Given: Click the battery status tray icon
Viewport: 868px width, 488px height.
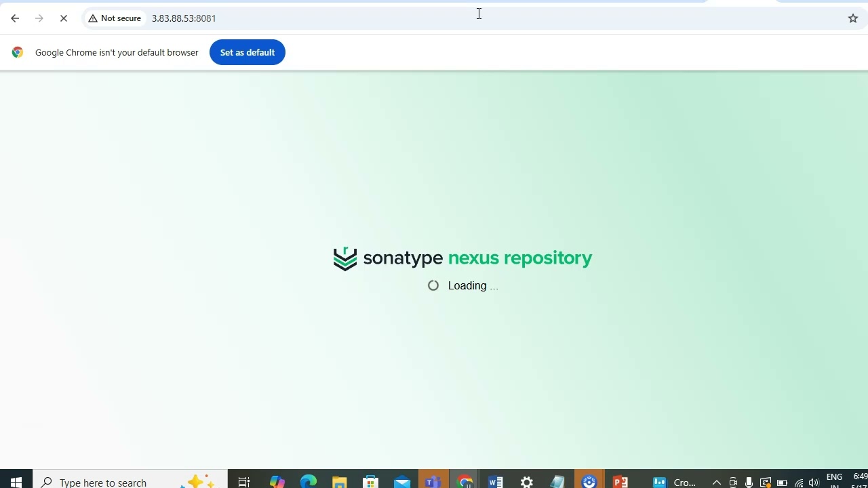Looking at the screenshot, I should coord(782,483).
